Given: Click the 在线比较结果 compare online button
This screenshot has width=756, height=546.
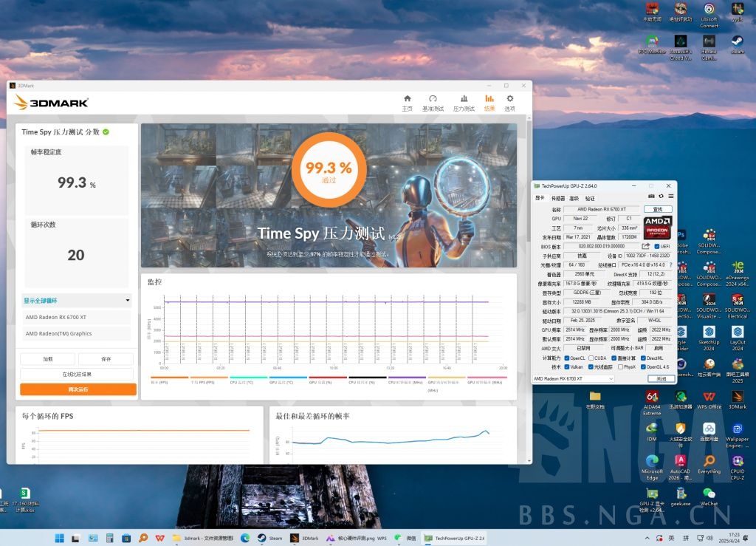Looking at the screenshot, I should point(77,375).
